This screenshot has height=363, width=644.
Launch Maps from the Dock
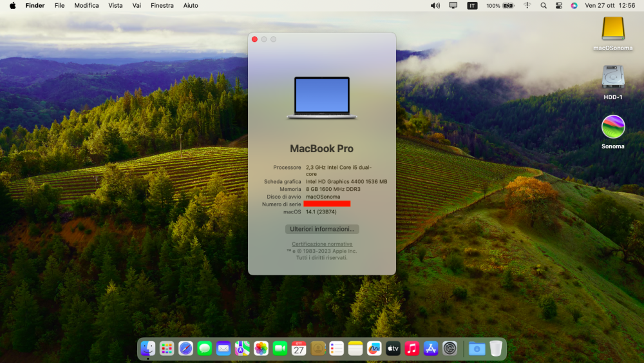(242, 349)
